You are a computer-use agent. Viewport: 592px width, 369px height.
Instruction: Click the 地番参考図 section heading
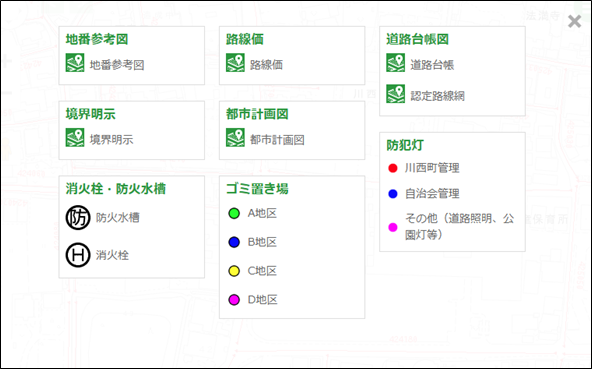click(x=97, y=39)
